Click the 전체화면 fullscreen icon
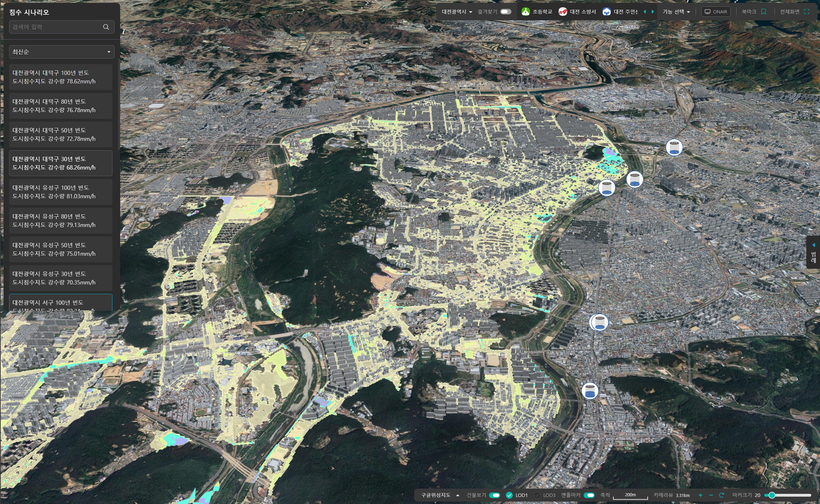820x504 pixels. pos(807,12)
